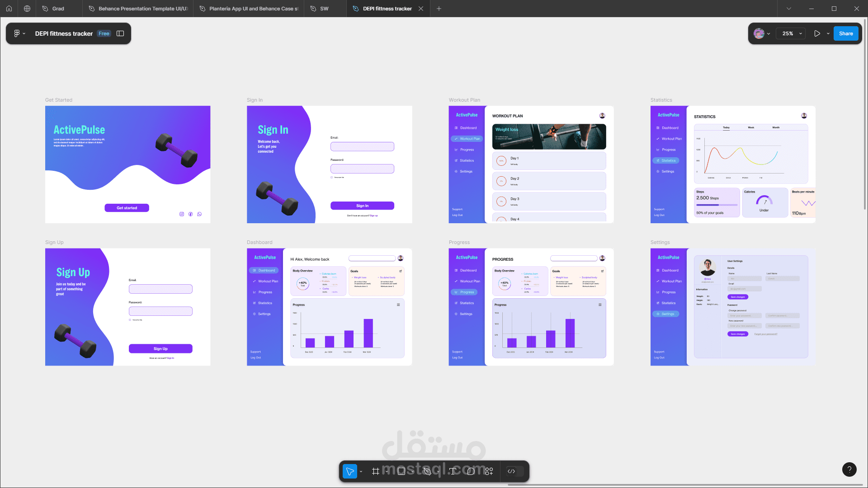Select the Settings frame label

tap(660, 242)
